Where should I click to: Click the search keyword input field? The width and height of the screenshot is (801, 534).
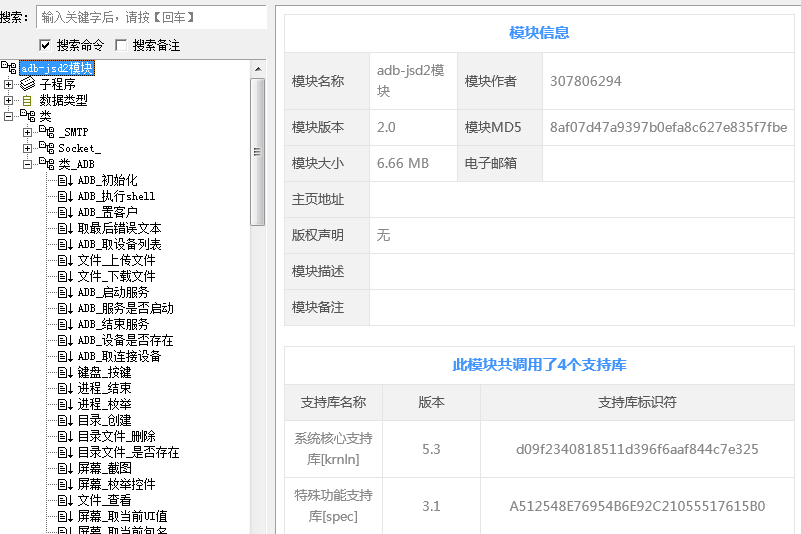pos(152,17)
